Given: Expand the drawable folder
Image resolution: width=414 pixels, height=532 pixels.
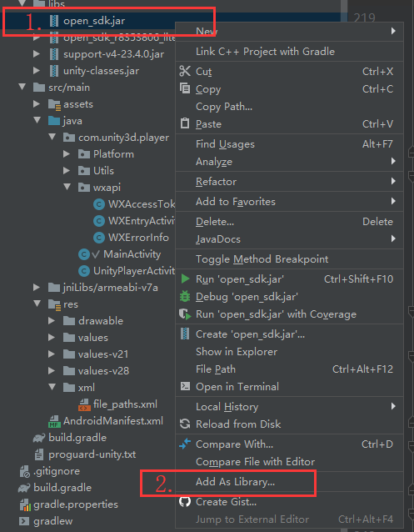Looking at the screenshot, I should pyautogui.click(x=52, y=321).
